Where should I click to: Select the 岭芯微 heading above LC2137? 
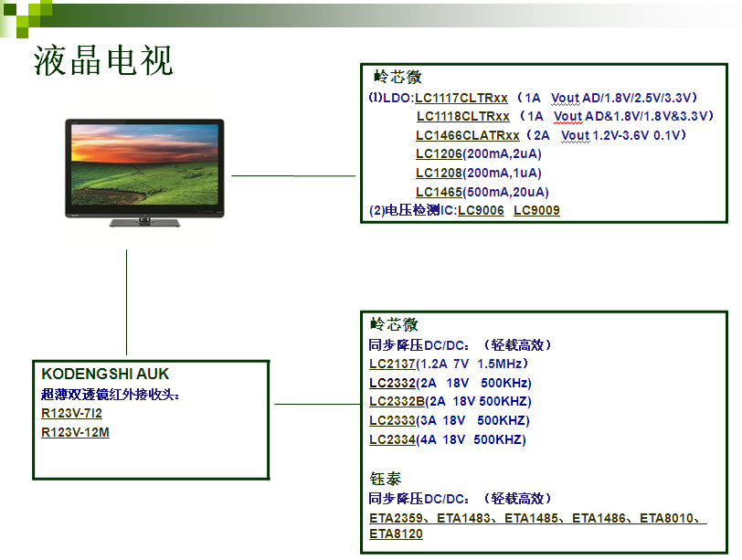(x=394, y=324)
